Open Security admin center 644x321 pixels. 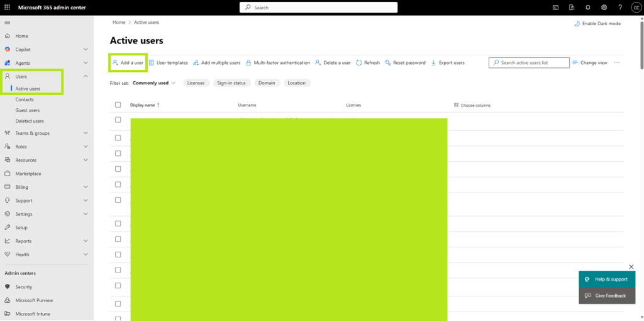(x=24, y=287)
